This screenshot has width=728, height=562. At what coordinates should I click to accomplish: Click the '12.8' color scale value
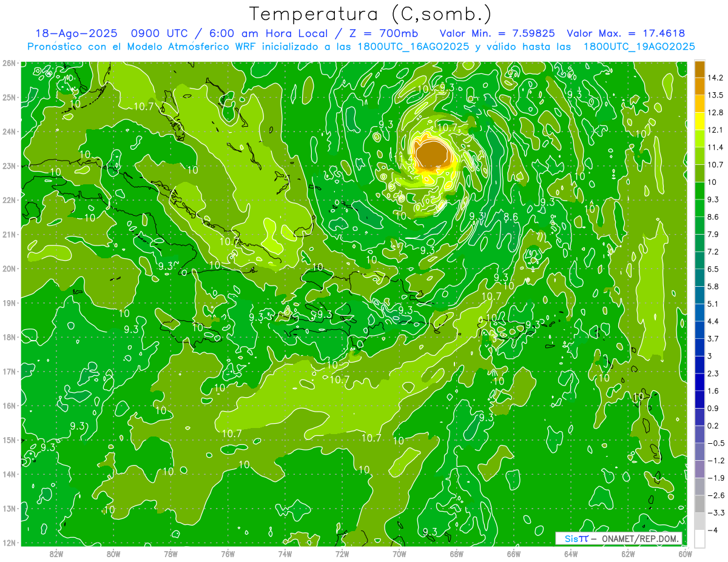(715, 113)
